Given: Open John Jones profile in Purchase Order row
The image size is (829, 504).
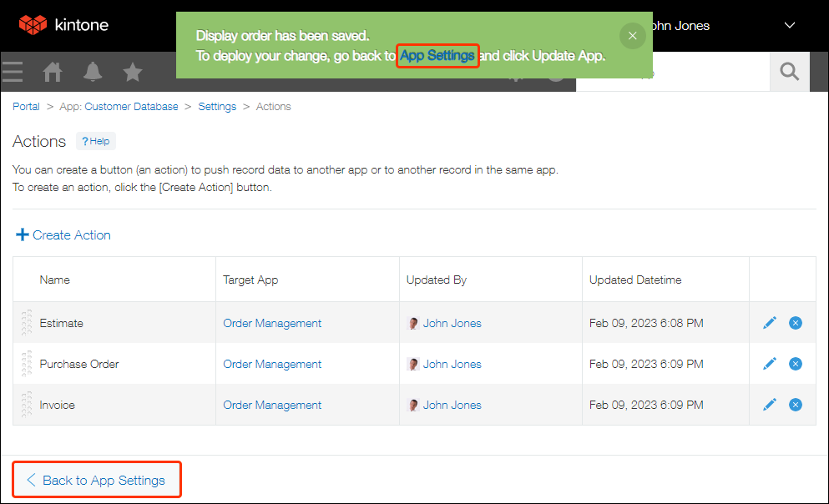Looking at the screenshot, I should pos(452,364).
